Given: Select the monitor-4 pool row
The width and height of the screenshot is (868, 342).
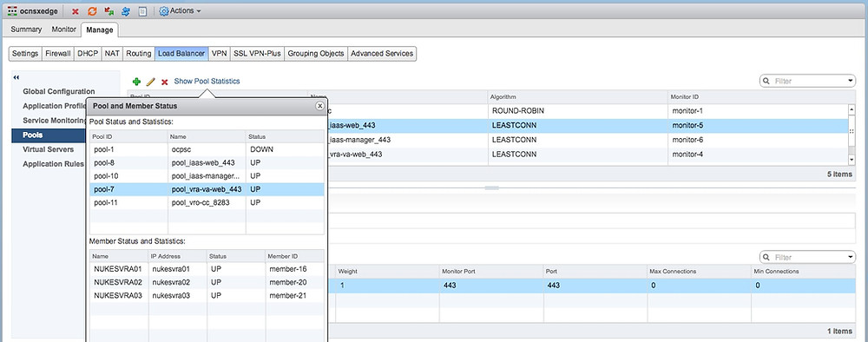Looking at the screenshot, I should [x=587, y=155].
